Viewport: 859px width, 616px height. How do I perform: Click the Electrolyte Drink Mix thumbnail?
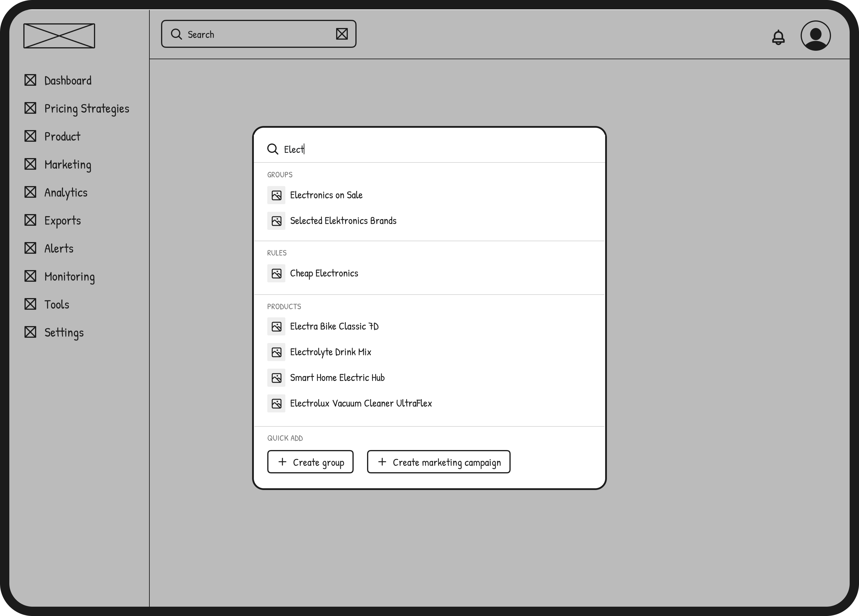(x=276, y=352)
